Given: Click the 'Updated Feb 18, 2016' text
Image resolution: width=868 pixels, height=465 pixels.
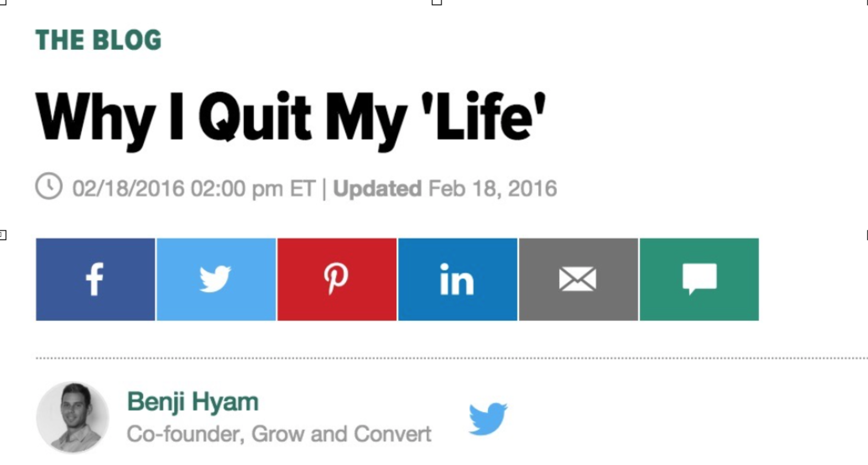Looking at the screenshot, I should (445, 189).
